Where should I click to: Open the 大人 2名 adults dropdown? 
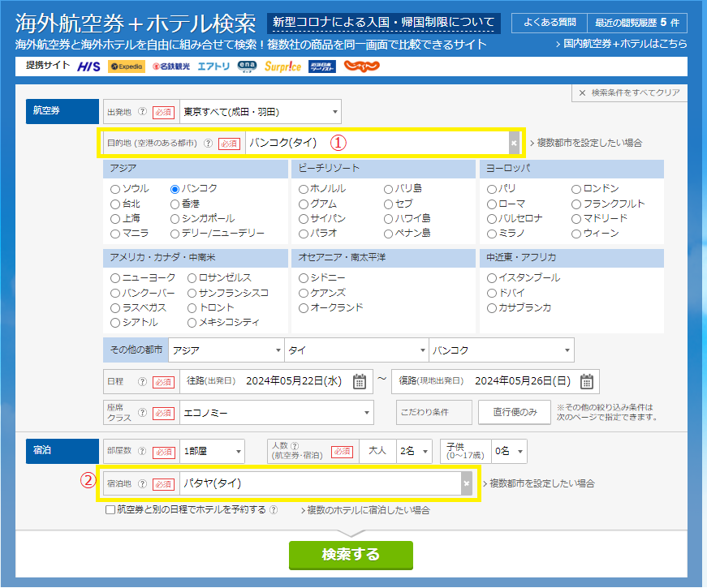(x=414, y=452)
